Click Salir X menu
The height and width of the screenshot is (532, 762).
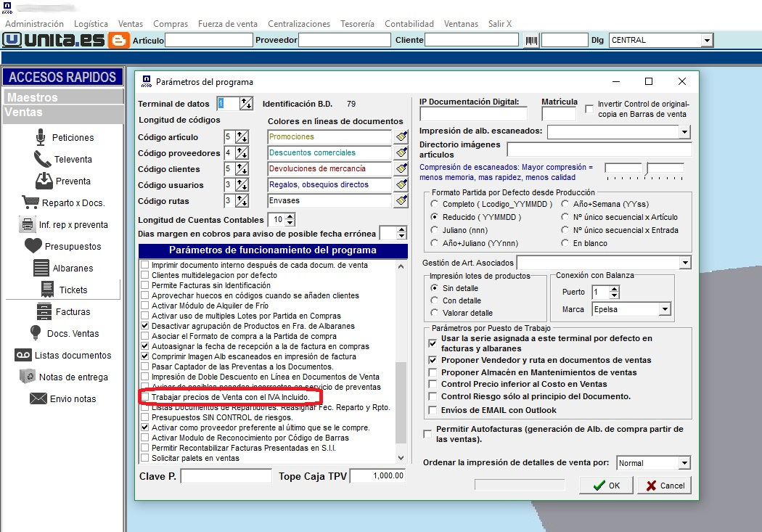click(499, 24)
